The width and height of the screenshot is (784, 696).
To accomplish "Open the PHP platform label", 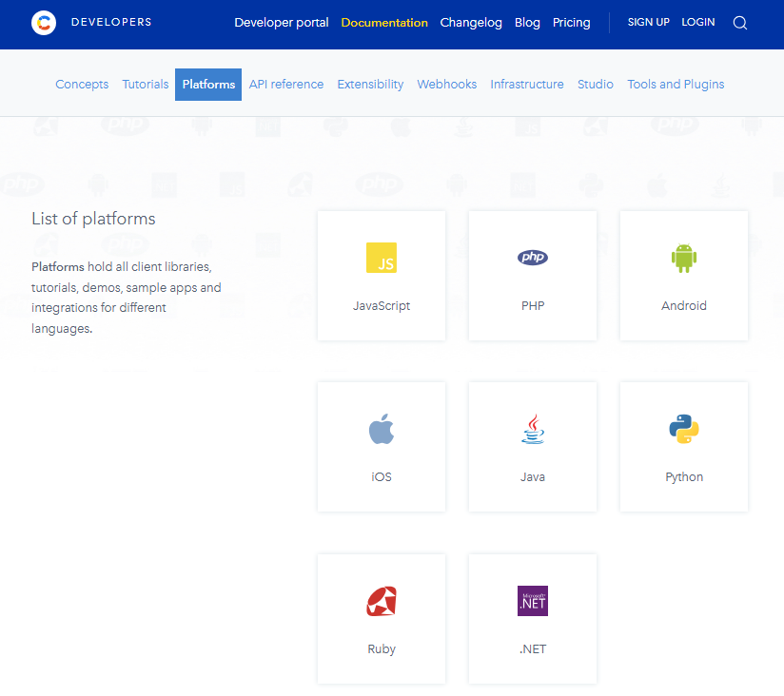I will (533, 306).
